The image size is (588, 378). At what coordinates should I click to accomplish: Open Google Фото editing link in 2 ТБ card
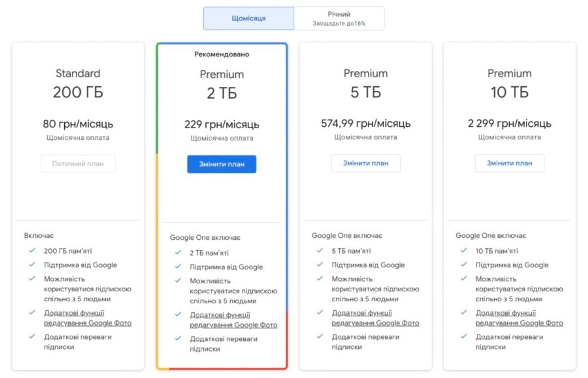tap(233, 320)
